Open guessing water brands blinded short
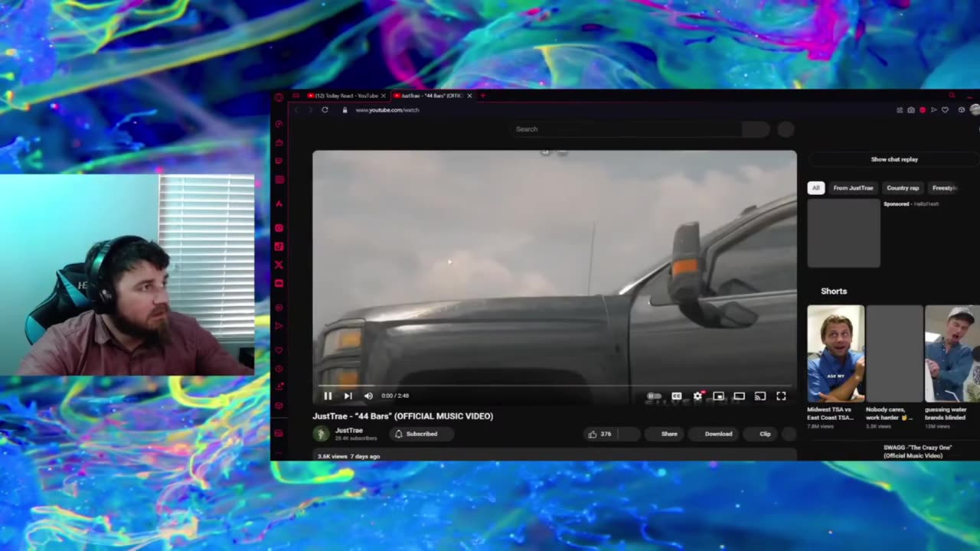Viewport: 980px width, 551px height. [x=952, y=353]
